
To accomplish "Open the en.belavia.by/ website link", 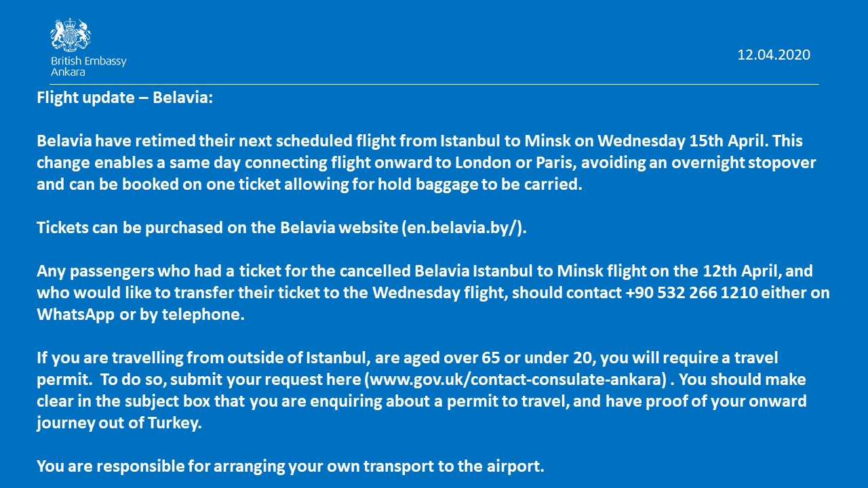I will (463, 228).
